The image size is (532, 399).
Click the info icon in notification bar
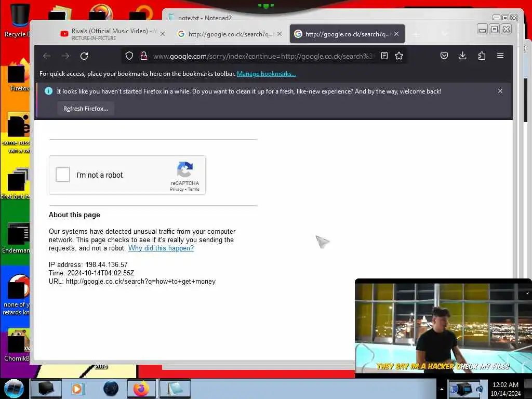(48, 91)
